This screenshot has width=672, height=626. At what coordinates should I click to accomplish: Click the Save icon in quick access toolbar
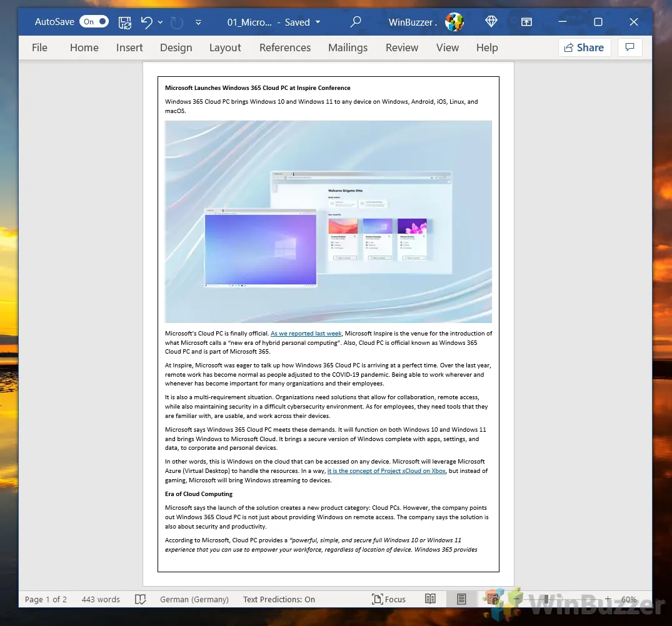(x=124, y=22)
